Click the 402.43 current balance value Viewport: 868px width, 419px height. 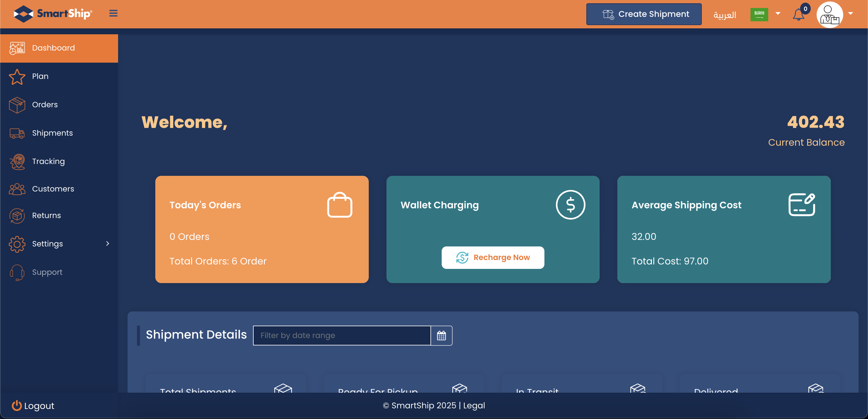pos(816,122)
